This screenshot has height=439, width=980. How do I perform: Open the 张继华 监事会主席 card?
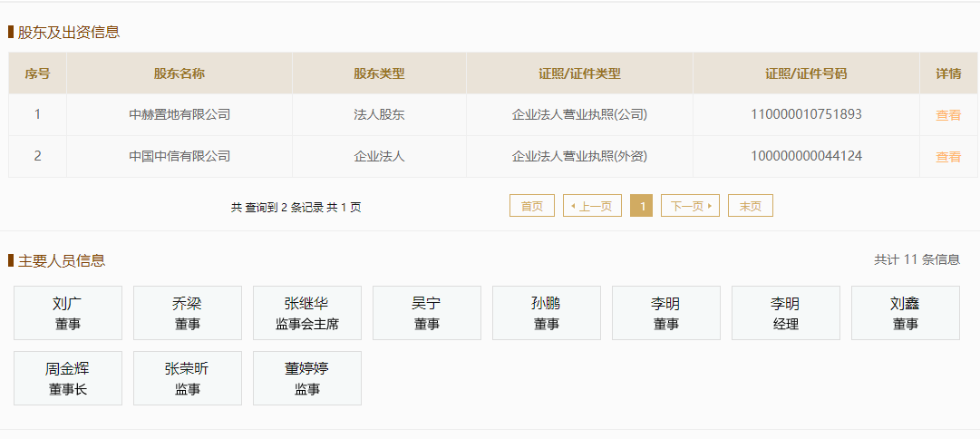[307, 313]
